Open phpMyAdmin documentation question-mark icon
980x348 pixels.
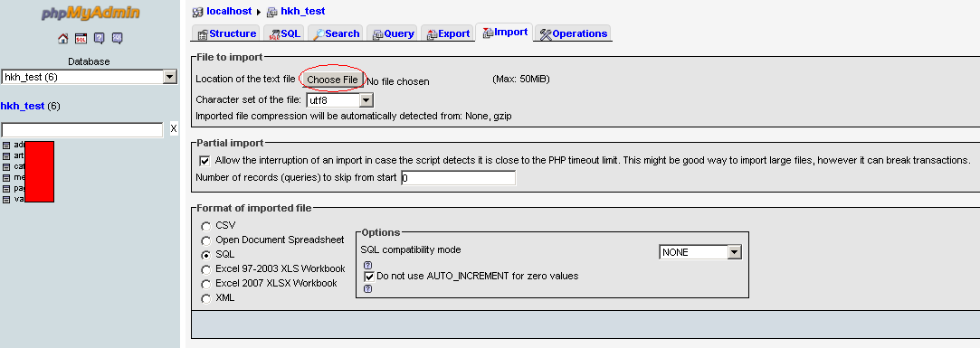click(x=100, y=38)
